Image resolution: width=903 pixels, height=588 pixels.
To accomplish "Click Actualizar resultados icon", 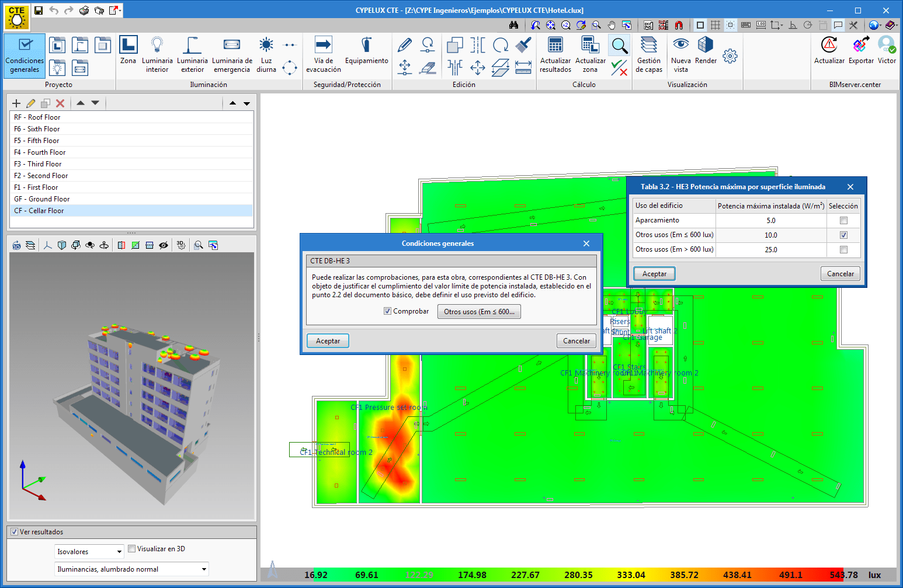I will [555, 55].
